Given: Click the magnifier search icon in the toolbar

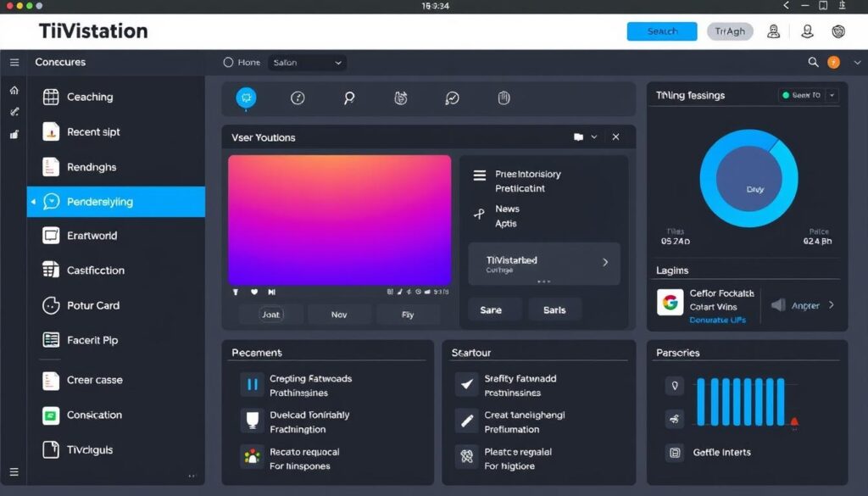Looking at the screenshot, I should pyautogui.click(x=349, y=98).
